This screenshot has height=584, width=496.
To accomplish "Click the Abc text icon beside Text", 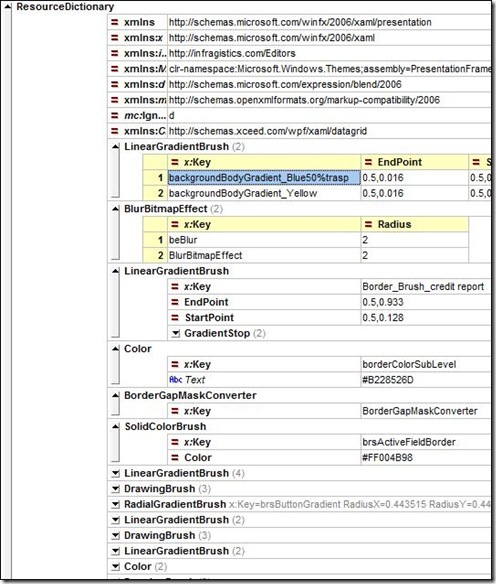I will (175, 380).
